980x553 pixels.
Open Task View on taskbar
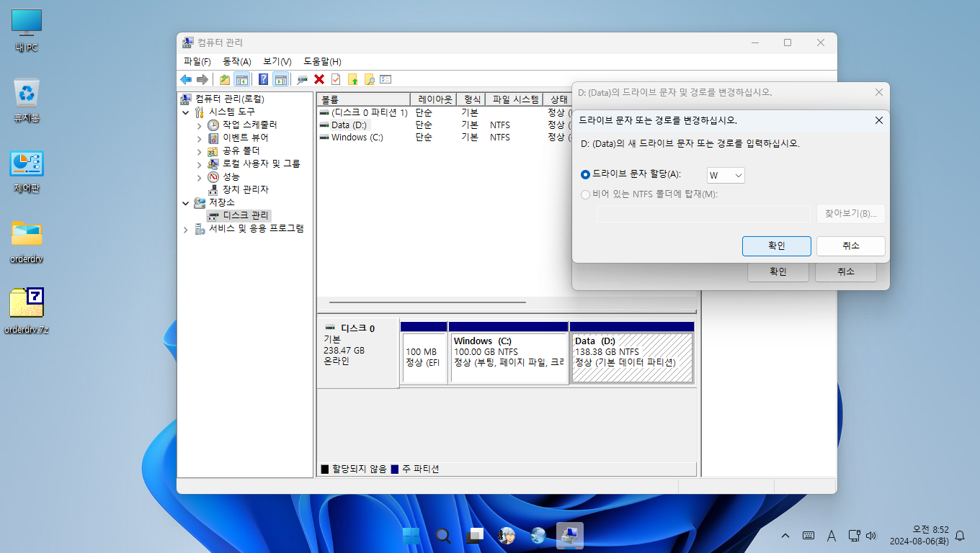point(475,535)
